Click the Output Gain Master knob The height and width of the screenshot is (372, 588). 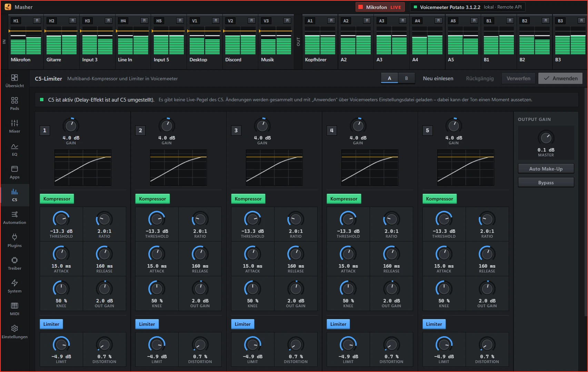pyautogui.click(x=546, y=138)
